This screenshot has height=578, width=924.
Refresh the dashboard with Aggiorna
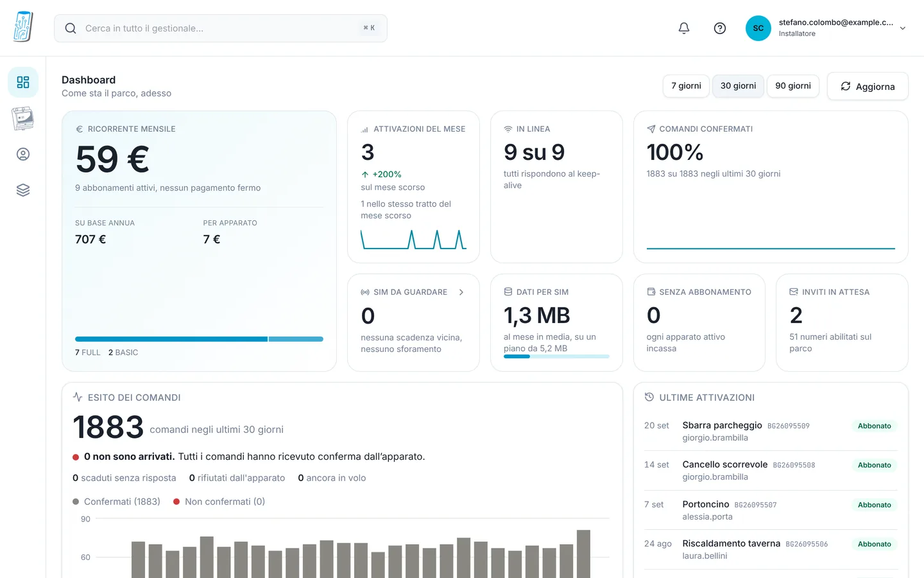click(x=868, y=86)
